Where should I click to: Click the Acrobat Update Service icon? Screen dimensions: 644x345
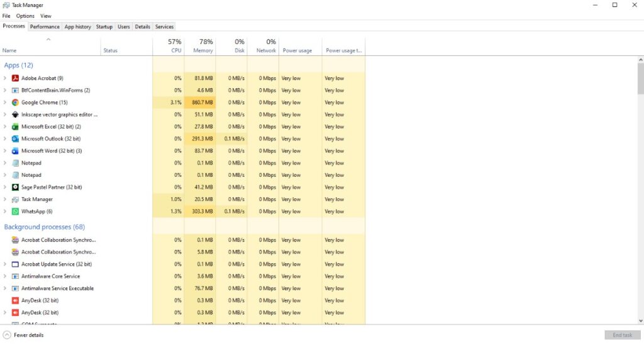[x=15, y=264]
